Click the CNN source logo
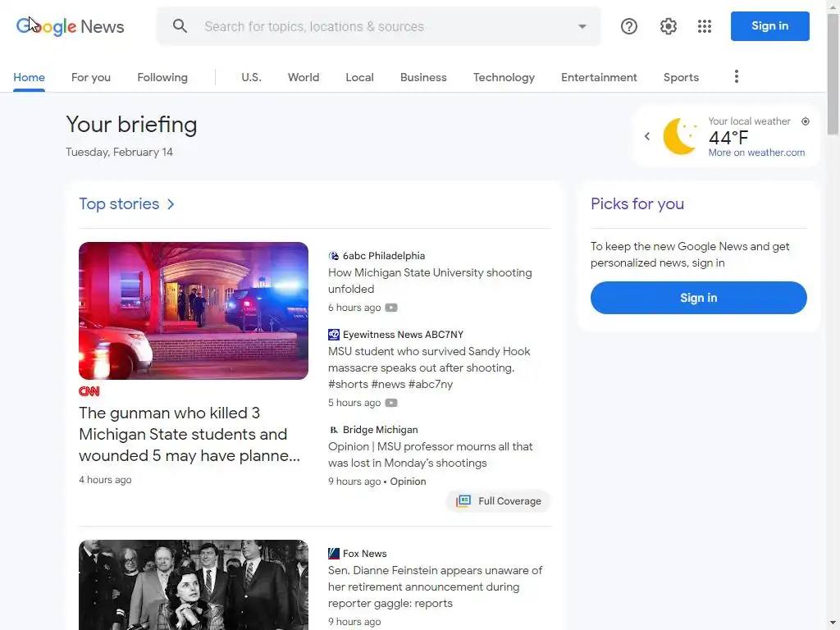Viewport: 840px width, 630px height. 89,391
